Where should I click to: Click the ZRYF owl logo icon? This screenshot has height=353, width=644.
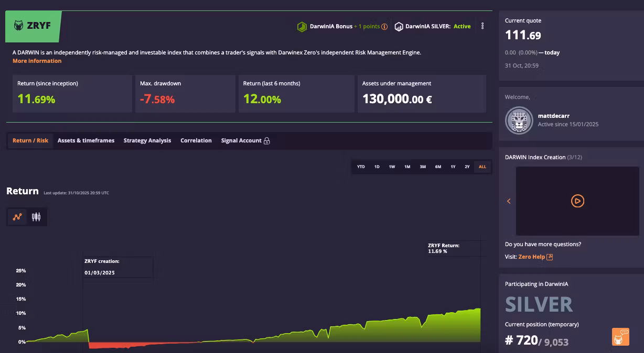coord(18,26)
